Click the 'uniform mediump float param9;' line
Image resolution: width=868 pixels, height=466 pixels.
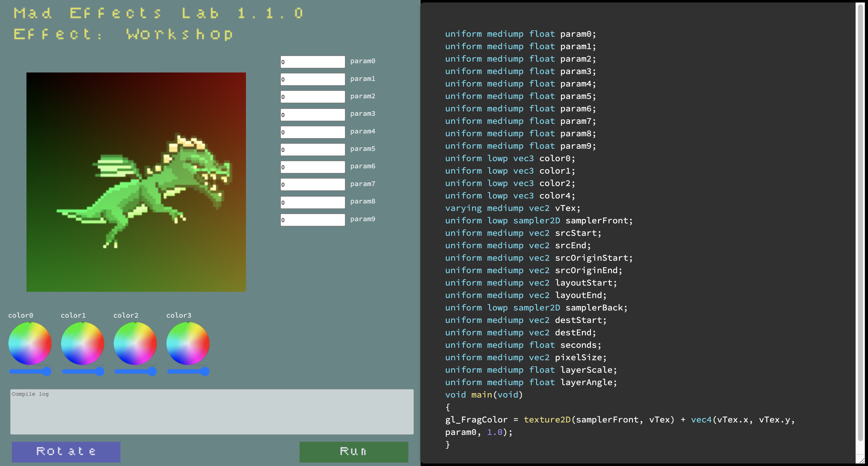521,146
